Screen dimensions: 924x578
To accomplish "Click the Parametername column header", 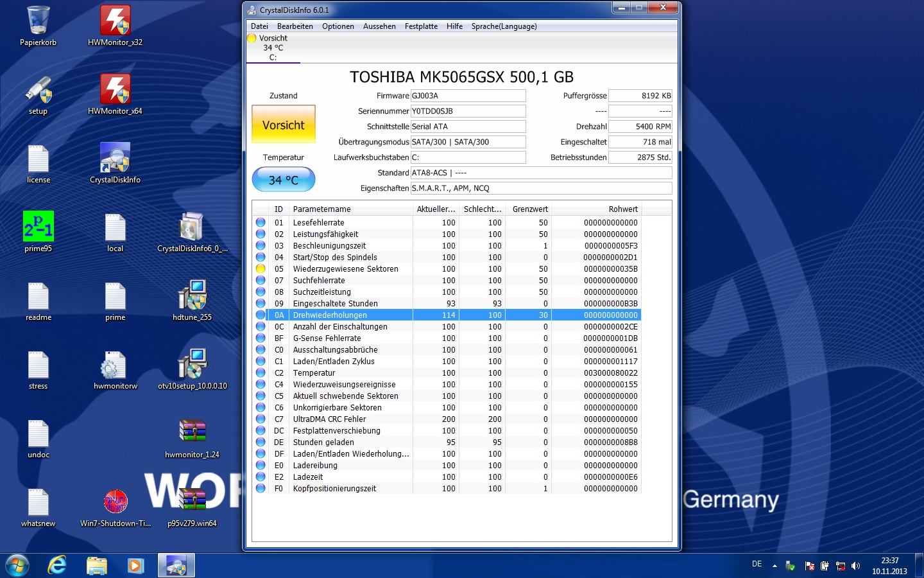I will tap(350, 209).
